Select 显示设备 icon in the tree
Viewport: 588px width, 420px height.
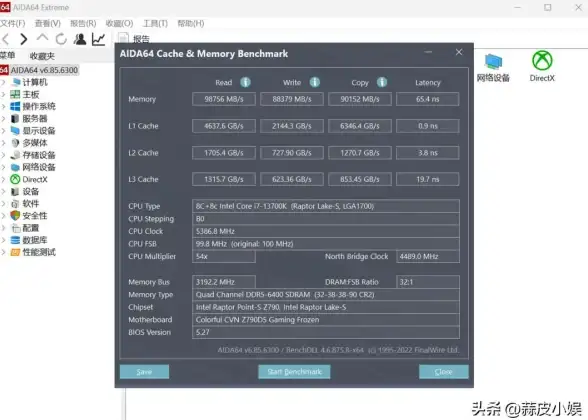15,130
